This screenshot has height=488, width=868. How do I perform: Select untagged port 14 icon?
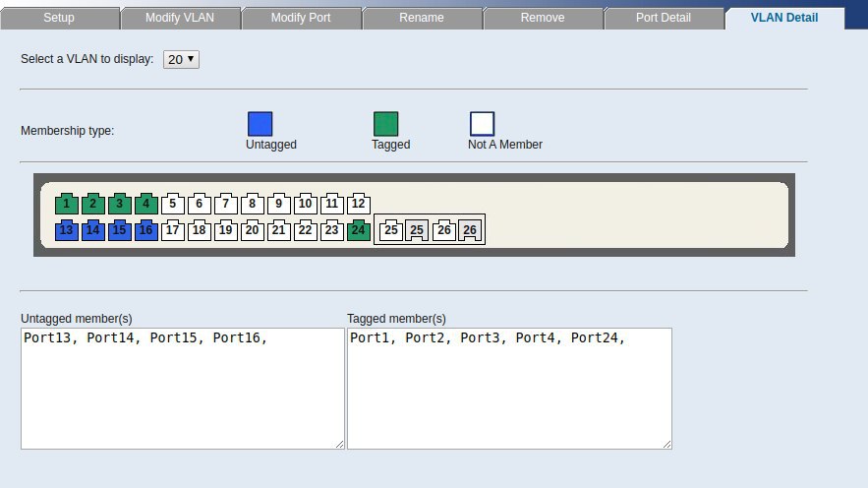(x=93, y=230)
